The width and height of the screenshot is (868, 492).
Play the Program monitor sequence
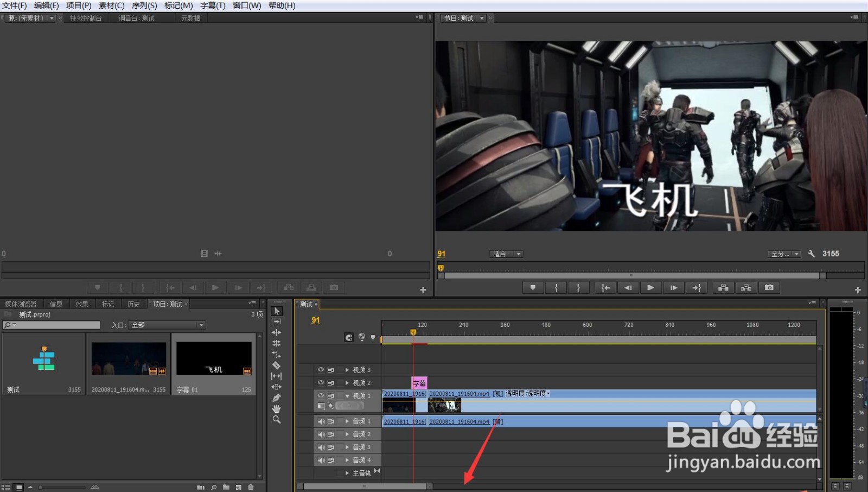tap(651, 288)
